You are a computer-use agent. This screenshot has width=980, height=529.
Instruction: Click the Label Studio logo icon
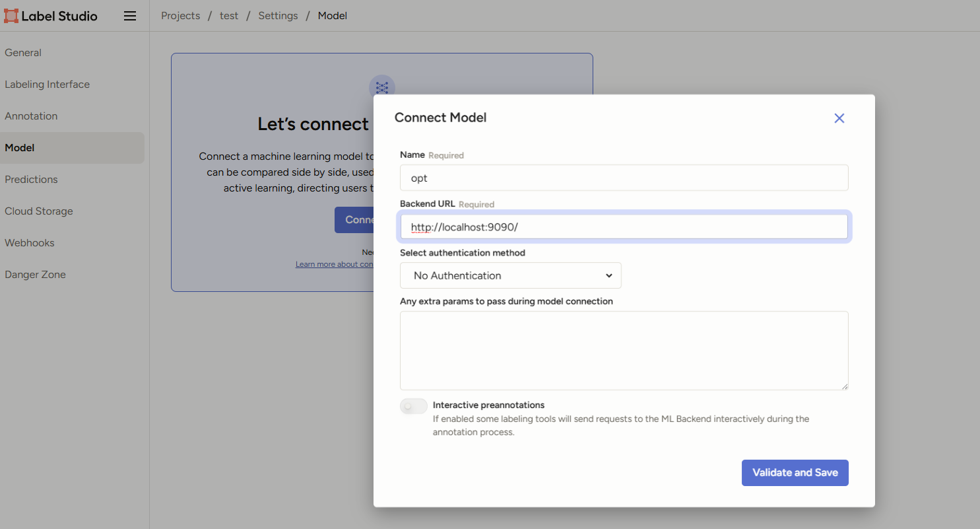[11, 16]
